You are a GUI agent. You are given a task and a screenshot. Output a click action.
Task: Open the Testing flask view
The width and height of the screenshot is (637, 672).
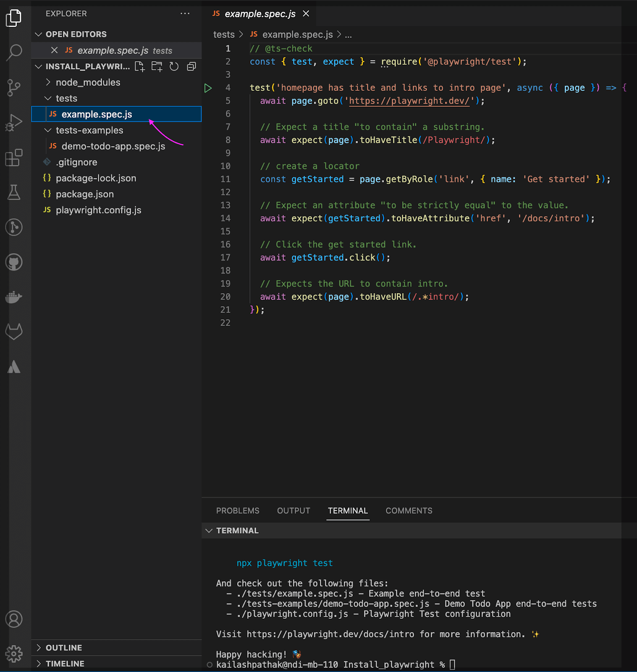click(14, 192)
